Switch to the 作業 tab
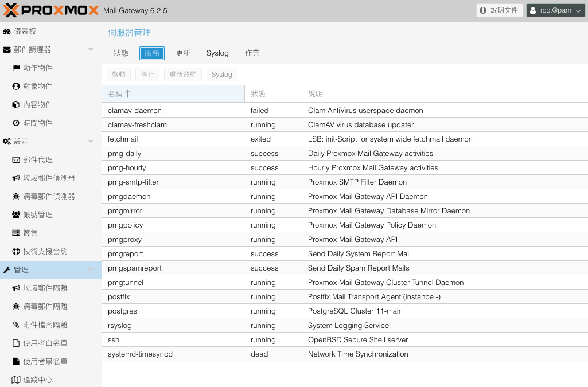 click(x=252, y=53)
